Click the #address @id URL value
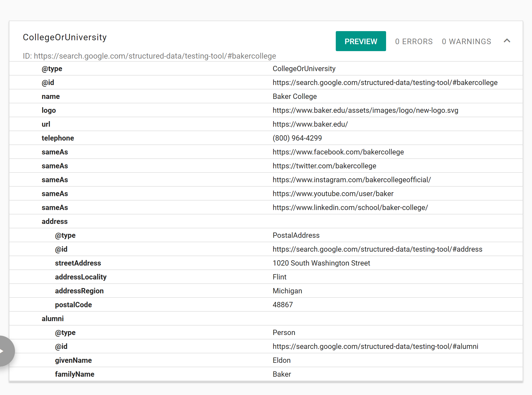 point(377,249)
